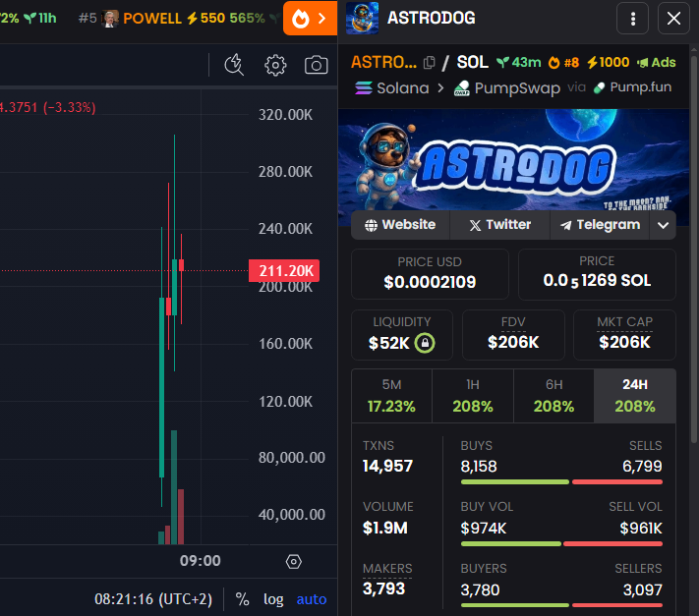Click the ASTRODOG banner image
Screen dimensions: 699x616
pyautogui.click(x=513, y=159)
